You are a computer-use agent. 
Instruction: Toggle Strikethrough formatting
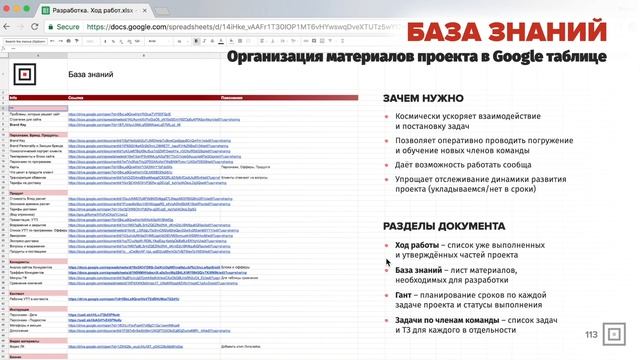click(212, 41)
